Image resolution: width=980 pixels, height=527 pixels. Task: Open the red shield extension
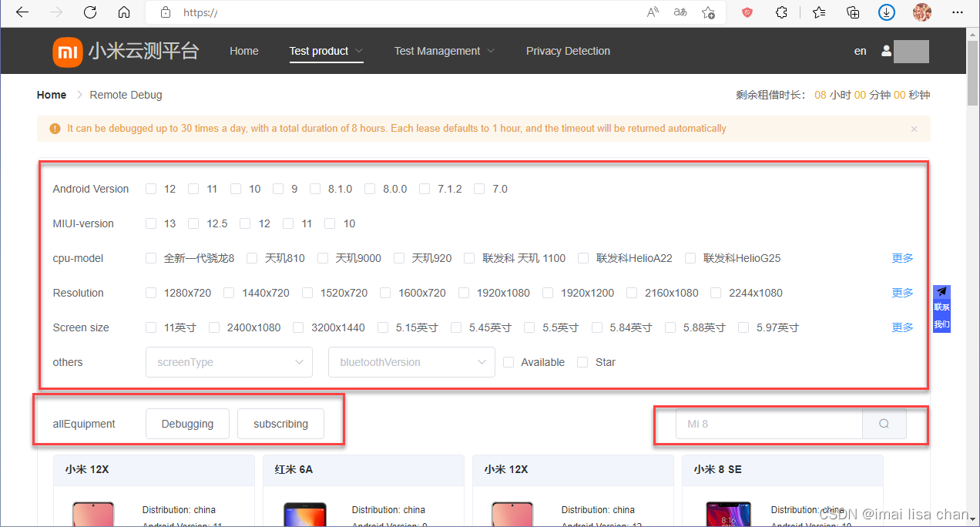pyautogui.click(x=747, y=12)
